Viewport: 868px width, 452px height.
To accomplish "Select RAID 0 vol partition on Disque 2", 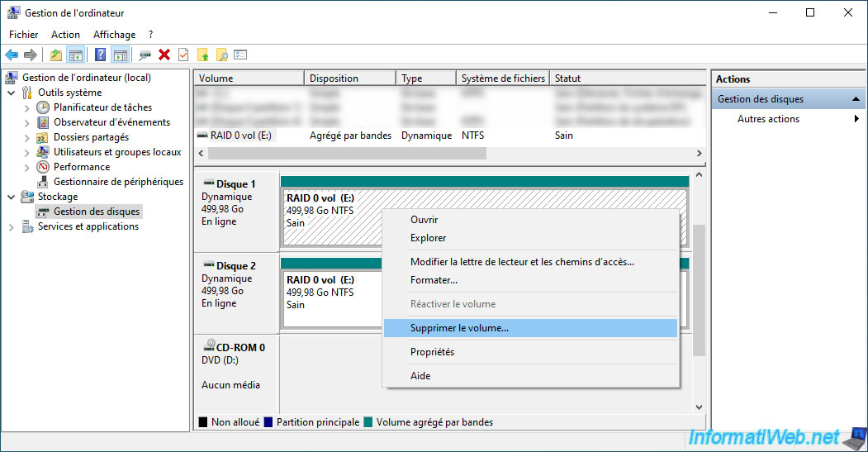I will click(332, 298).
